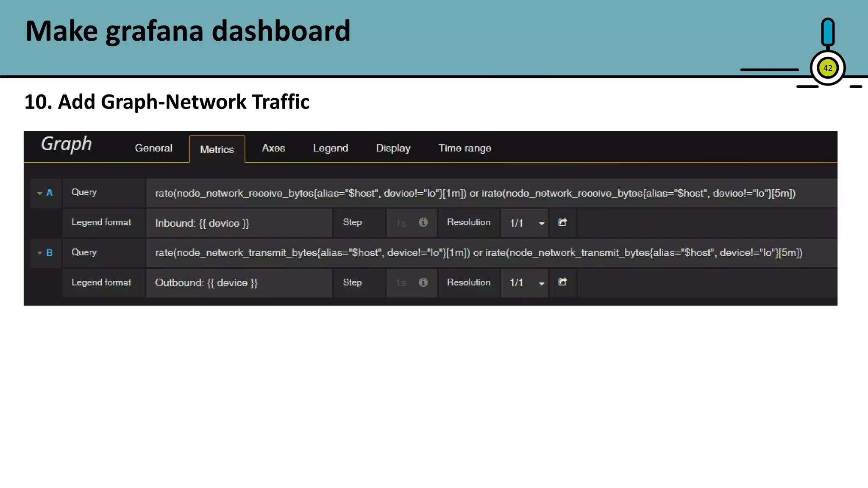Open the Axes tab
This screenshot has width=868, height=488.
pos(273,148)
